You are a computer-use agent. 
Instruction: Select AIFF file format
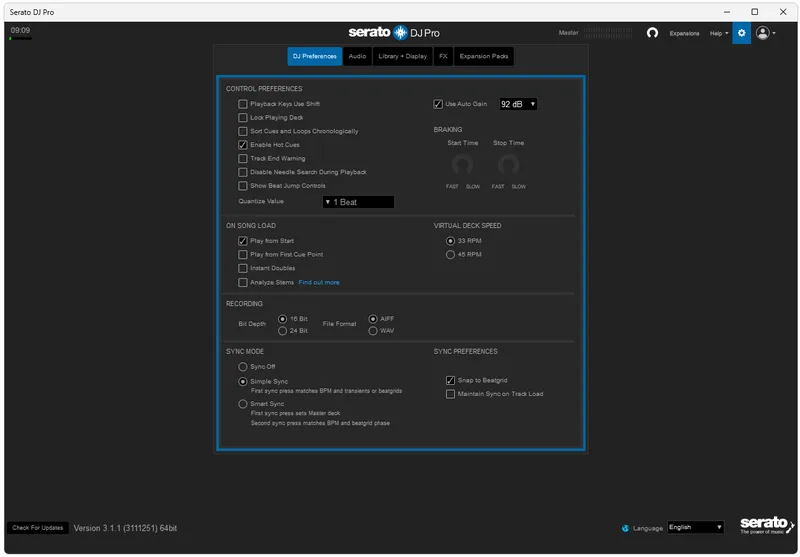point(373,319)
